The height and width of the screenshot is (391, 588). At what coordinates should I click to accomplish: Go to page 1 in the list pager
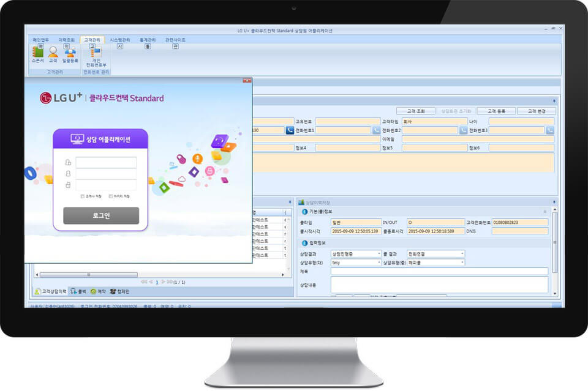click(157, 282)
